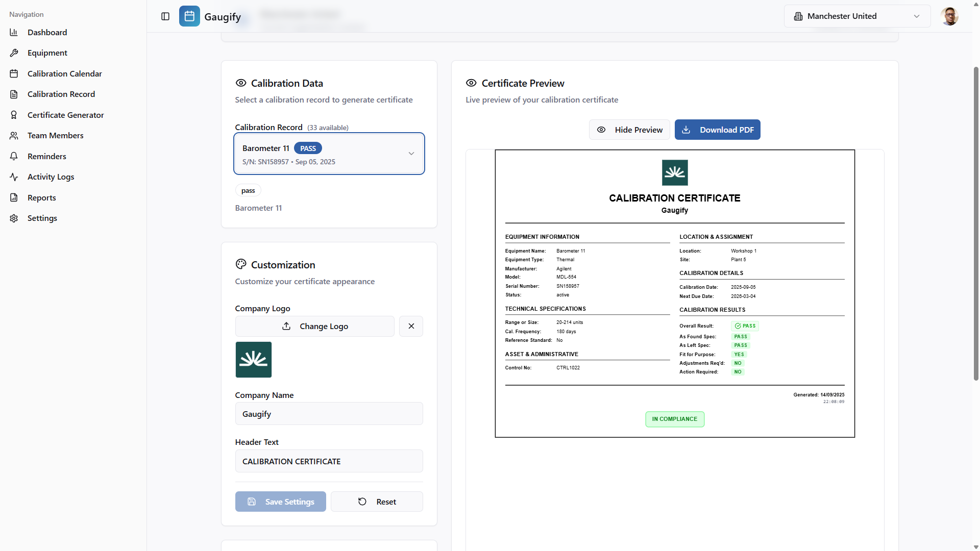980x551 pixels.
Task: Click the company logo thumbnail
Action: (254, 360)
